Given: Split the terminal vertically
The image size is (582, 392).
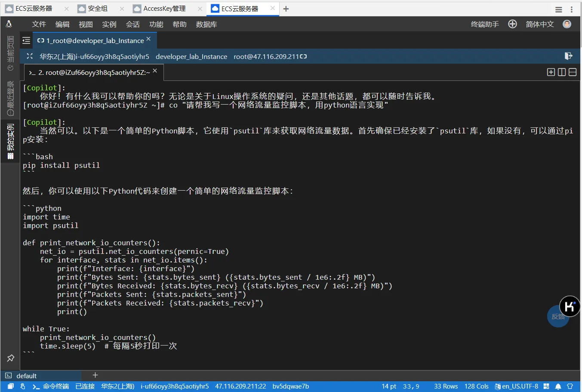Looking at the screenshot, I should 561,72.
